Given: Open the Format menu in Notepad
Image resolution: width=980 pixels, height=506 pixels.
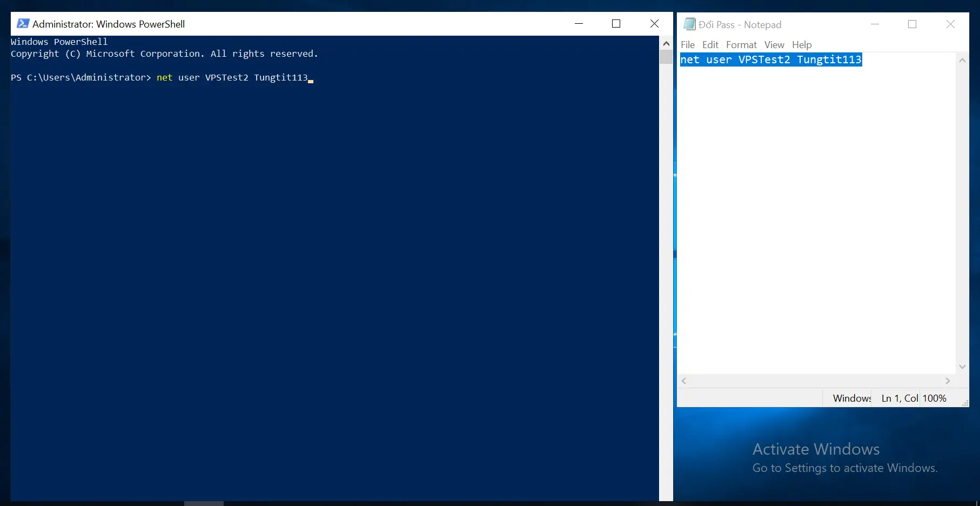Looking at the screenshot, I should click(x=741, y=45).
